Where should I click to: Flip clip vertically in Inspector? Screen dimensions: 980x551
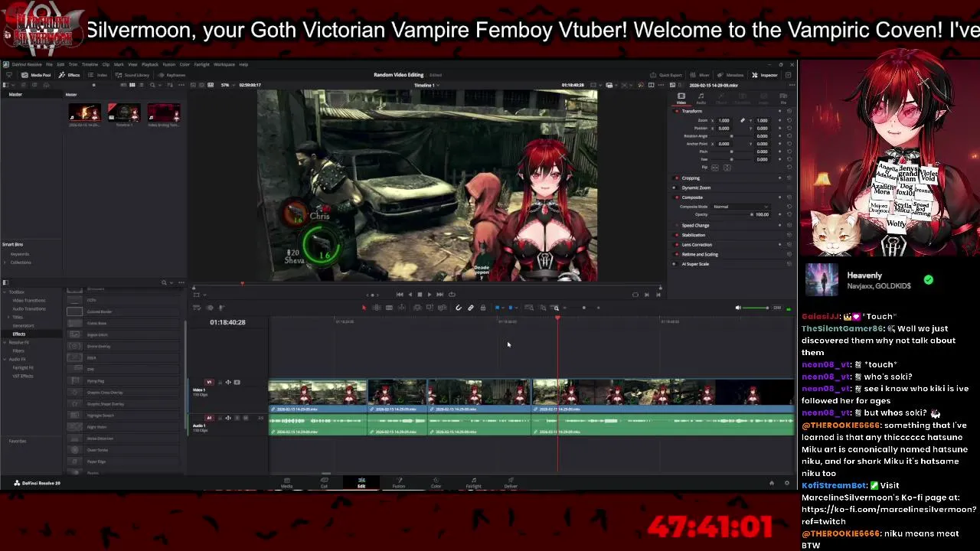pyautogui.click(x=727, y=168)
